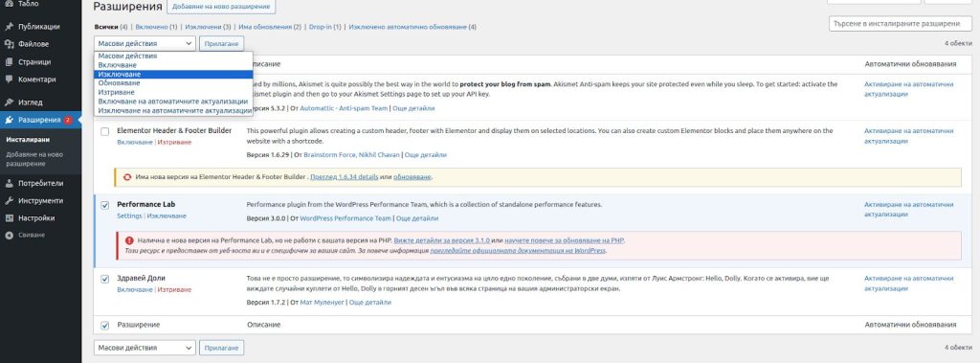This screenshot has height=363, width=980.
Task: Click Включване link under Elementor Header & Footer Builder
Action: pos(134,142)
